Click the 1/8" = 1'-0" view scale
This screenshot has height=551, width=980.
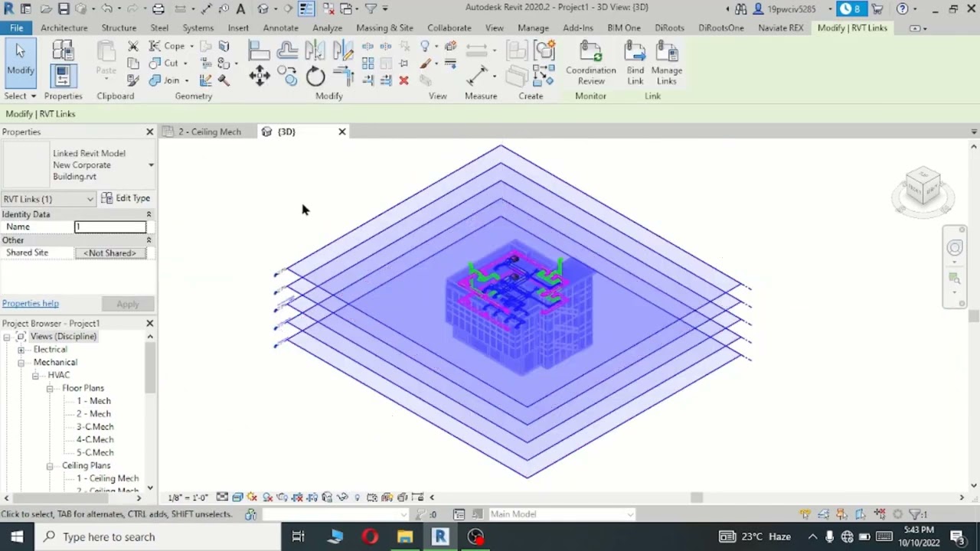point(187,497)
